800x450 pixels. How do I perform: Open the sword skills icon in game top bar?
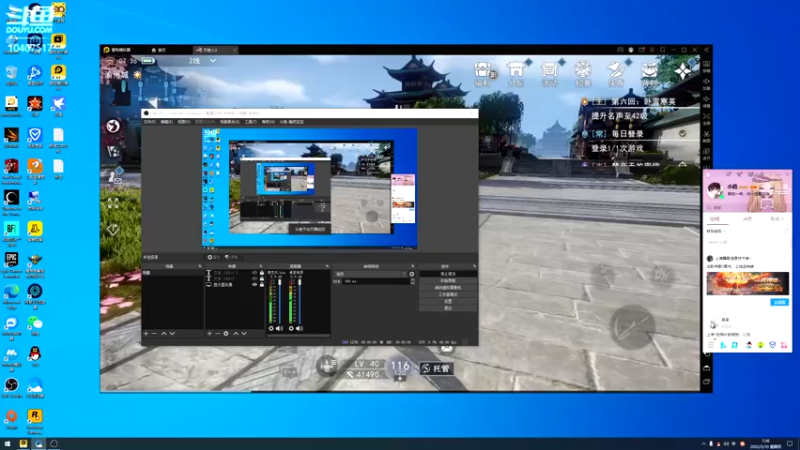(x=616, y=74)
